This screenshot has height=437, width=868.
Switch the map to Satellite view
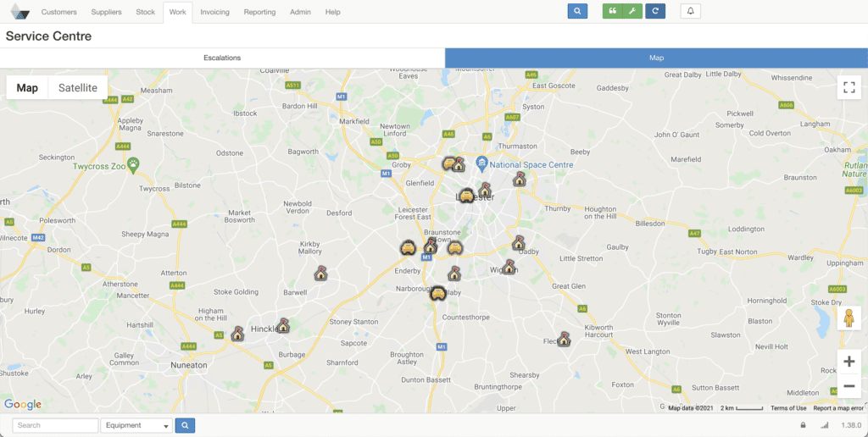click(x=78, y=87)
